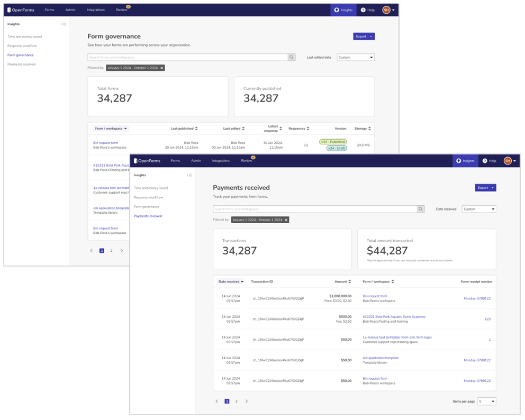
Task: Open Date received Custom dropdown
Action: [x=479, y=209]
